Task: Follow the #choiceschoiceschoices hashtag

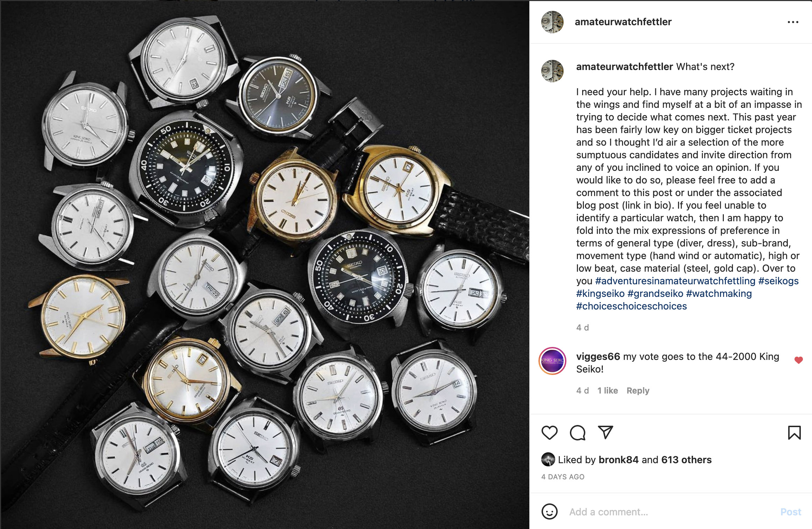Action: [631, 306]
